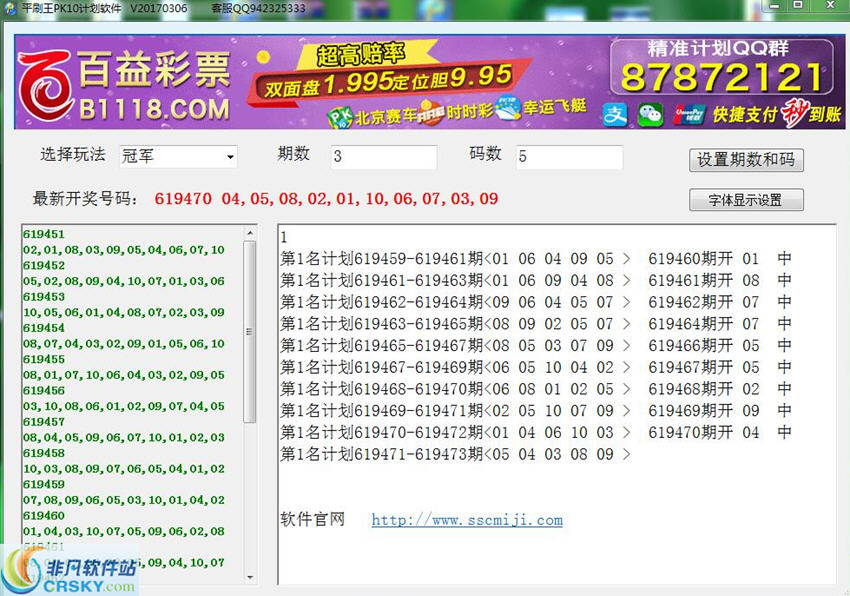Open the 选择玩法 dropdown showing 冠军
The height and width of the screenshot is (596, 850).
point(178,156)
